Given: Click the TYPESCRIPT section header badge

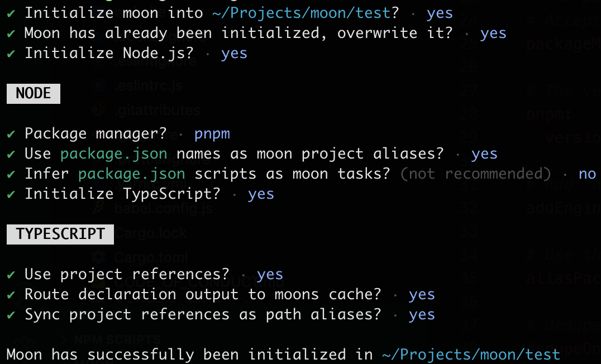Looking at the screenshot, I should coord(60,234).
